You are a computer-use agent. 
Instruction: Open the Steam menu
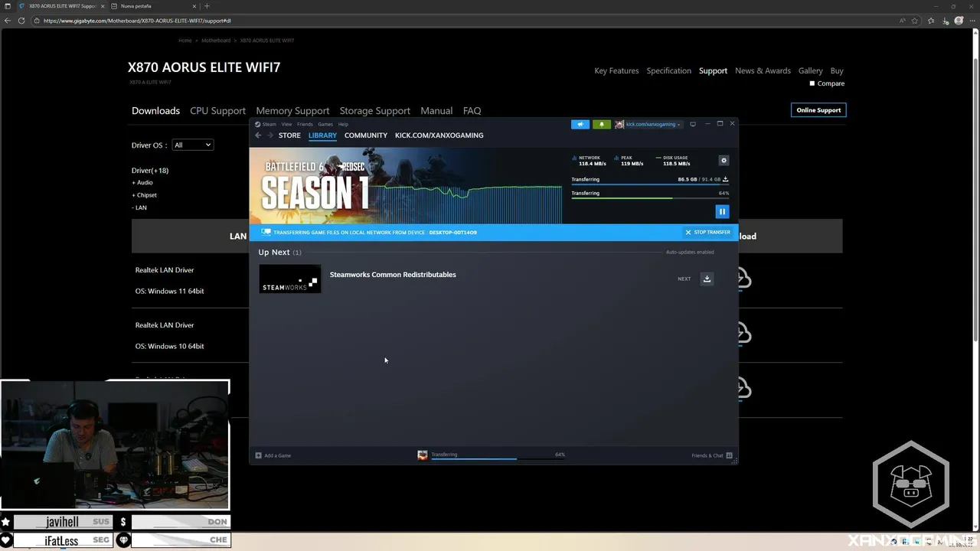coord(269,124)
